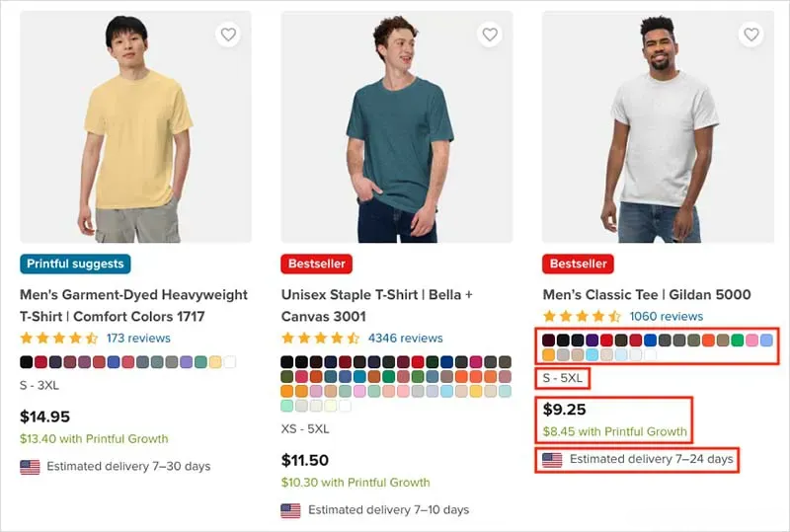Click US flag beside 7–24 days delivery
Image resolution: width=790 pixels, height=532 pixels.
(x=552, y=460)
